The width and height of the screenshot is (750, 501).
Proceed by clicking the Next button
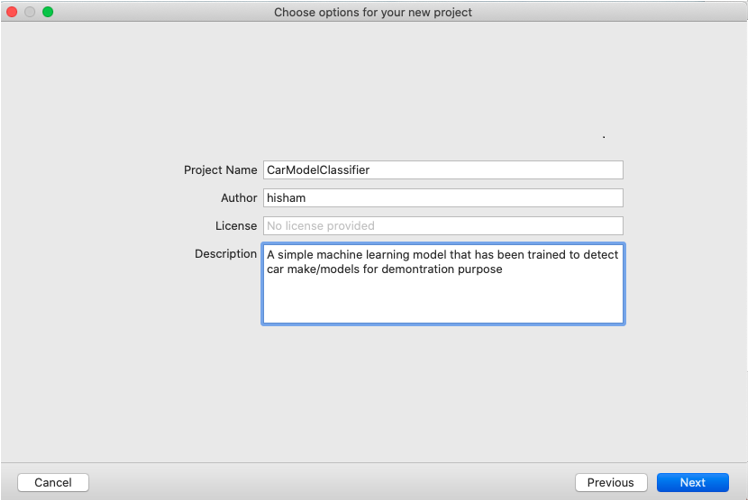coord(692,483)
